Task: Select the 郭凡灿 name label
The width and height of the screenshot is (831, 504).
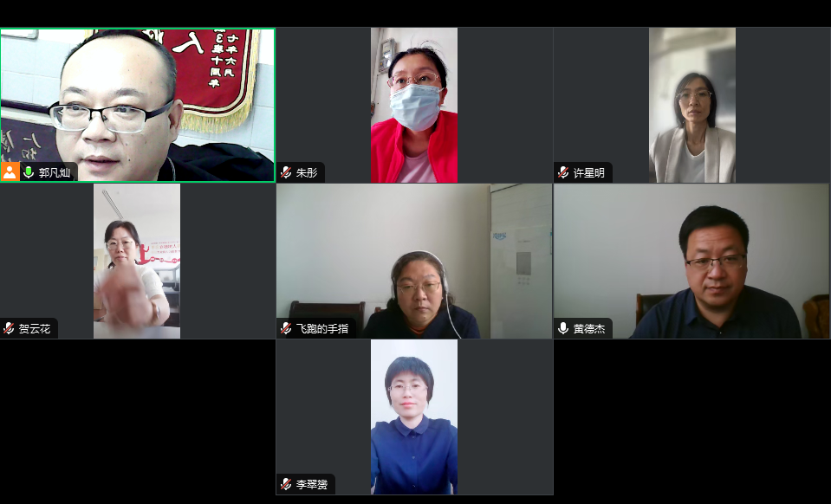Action: [55, 172]
